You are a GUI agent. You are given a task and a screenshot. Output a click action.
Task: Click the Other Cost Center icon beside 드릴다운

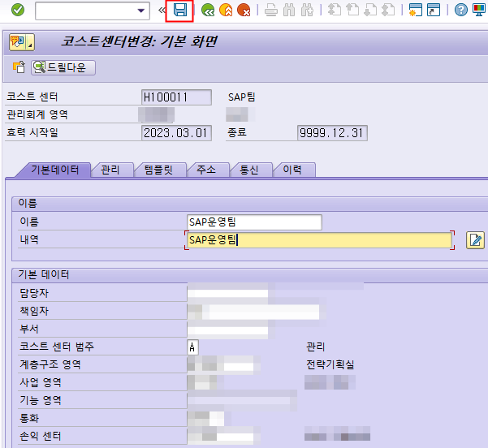[x=19, y=67]
